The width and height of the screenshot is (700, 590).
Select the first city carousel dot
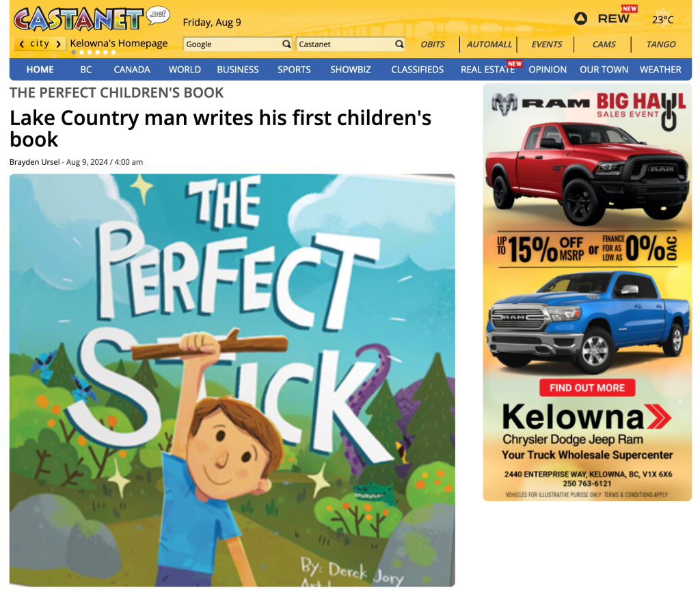tap(74, 52)
